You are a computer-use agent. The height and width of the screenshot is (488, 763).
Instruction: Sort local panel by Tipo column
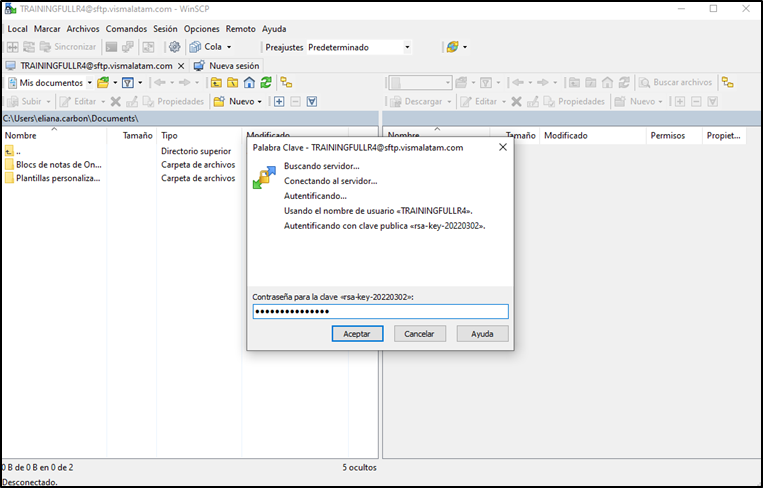pyautogui.click(x=199, y=135)
